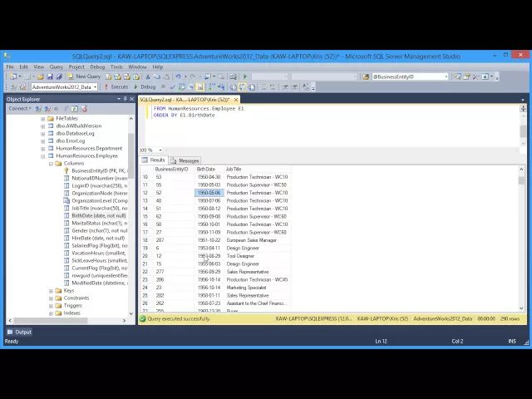This screenshot has width=532, height=399.
Task: Click the Open File folder icon
Action: (41, 76)
